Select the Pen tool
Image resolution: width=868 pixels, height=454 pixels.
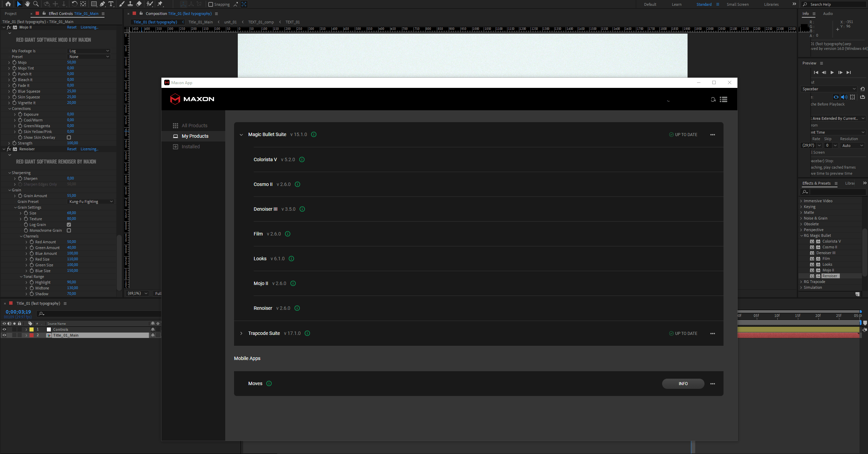click(102, 4)
